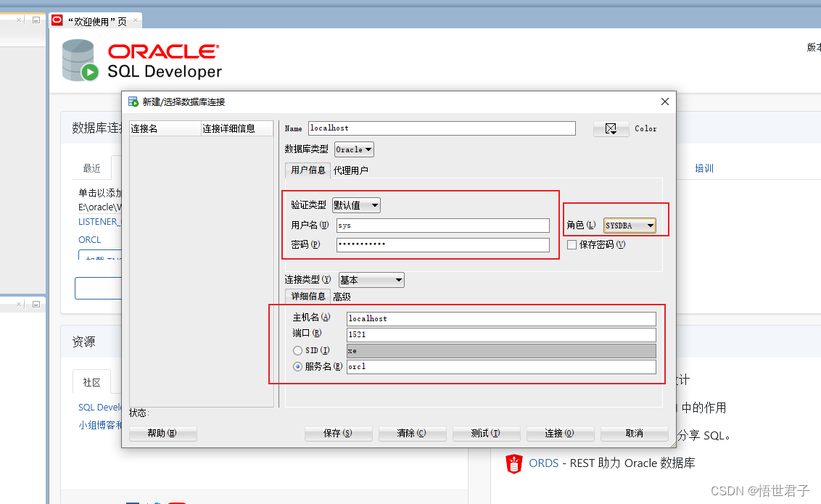821x504 pixels.
Task: Minimize the upper left side panel
Action: pos(36,20)
